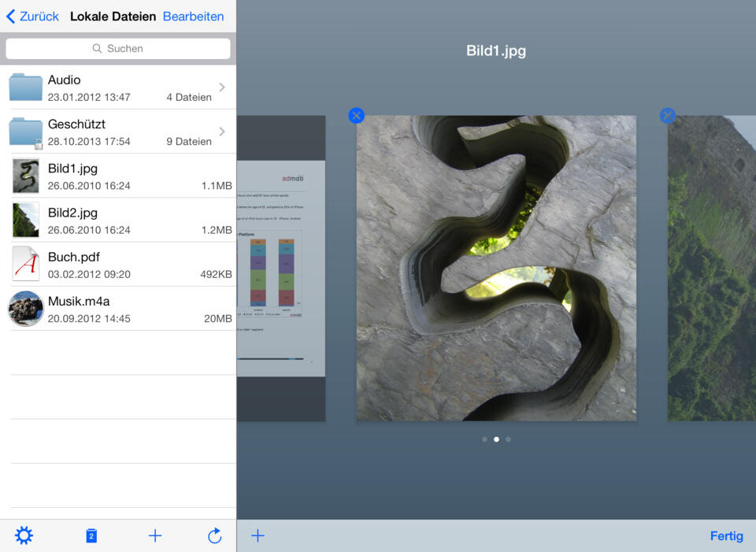Select the PDF icon for Buch.pdf
The width and height of the screenshot is (756, 552).
25,264
